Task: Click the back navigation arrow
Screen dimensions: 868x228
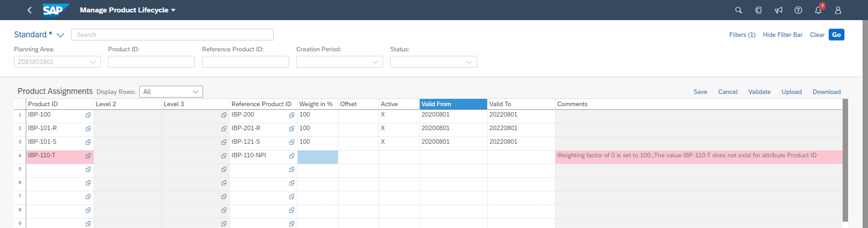Action: click(30, 10)
